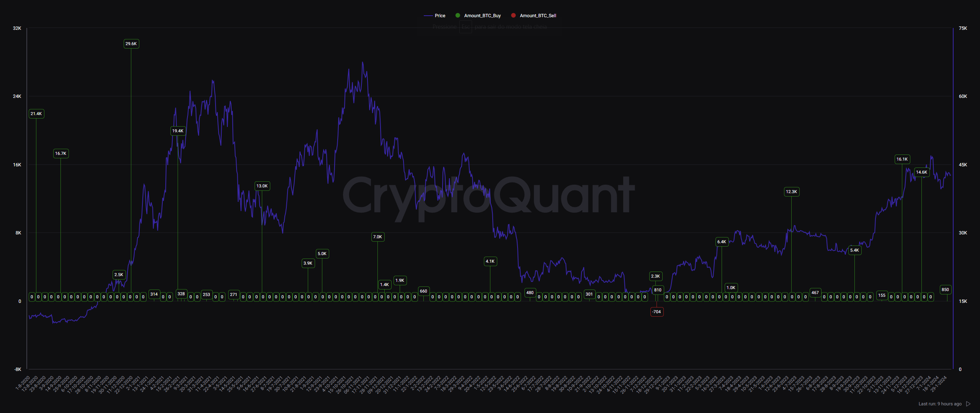Select the 155 buy data label
This screenshot has width=980, height=413.
pyautogui.click(x=882, y=296)
